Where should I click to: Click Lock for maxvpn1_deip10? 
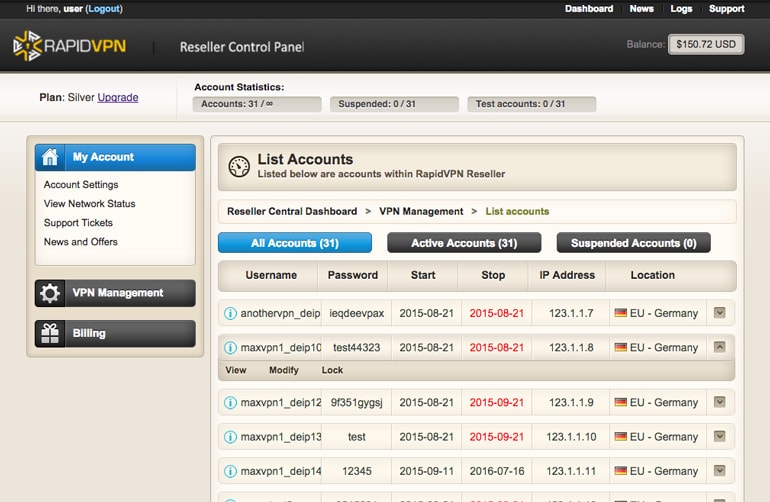[x=332, y=370]
